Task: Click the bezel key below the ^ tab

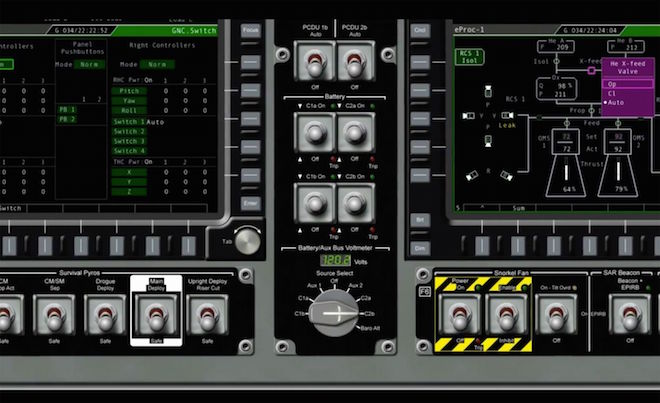Action: coord(482,246)
